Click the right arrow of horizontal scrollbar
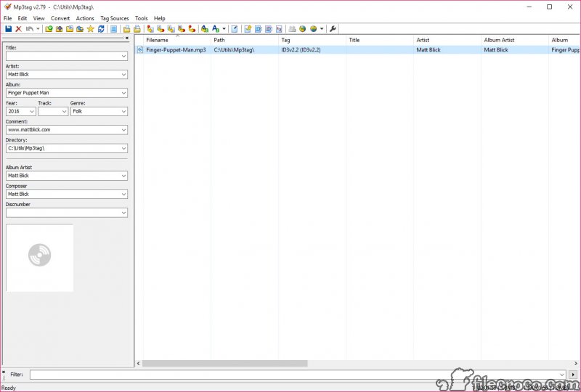 (576, 364)
